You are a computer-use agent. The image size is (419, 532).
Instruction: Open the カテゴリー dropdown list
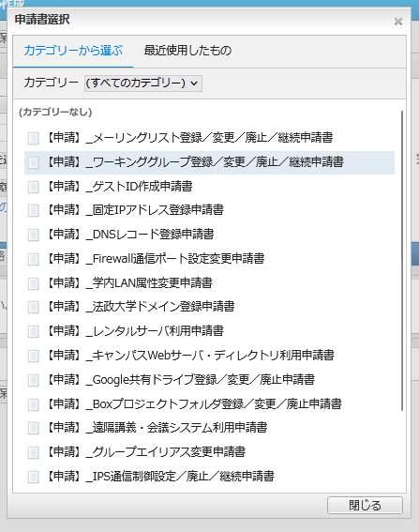pos(143,84)
